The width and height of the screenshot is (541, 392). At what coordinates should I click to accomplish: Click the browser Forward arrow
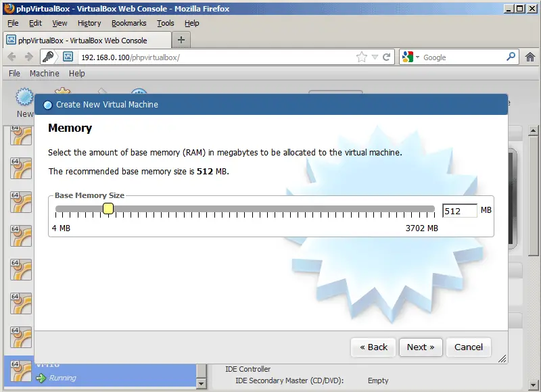coord(29,57)
